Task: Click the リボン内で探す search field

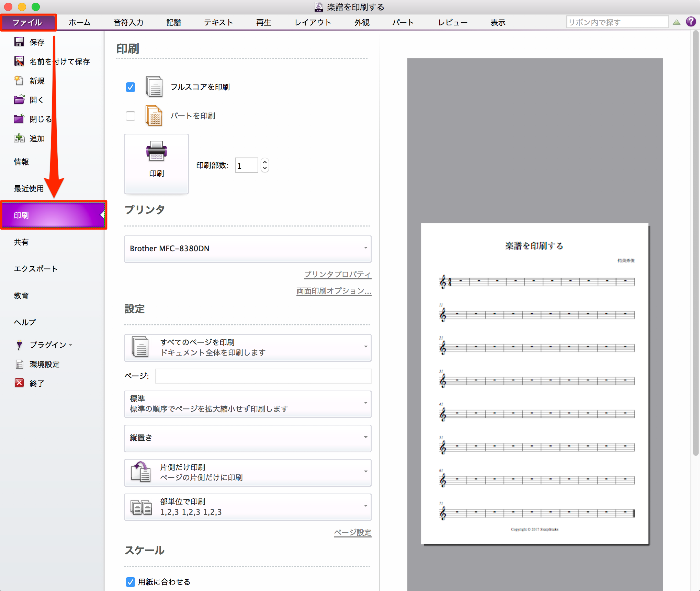Action: (x=617, y=22)
